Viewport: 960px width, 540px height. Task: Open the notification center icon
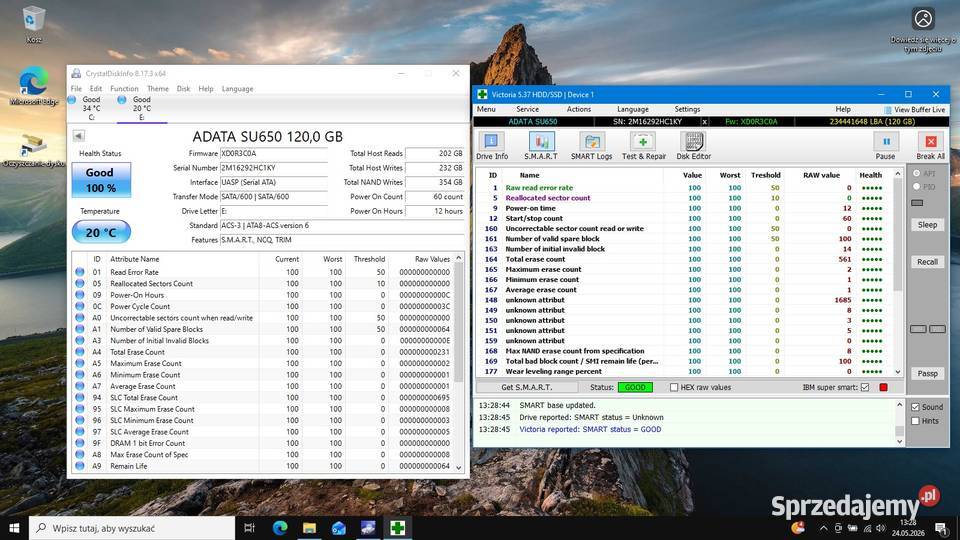click(x=941, y=528)
